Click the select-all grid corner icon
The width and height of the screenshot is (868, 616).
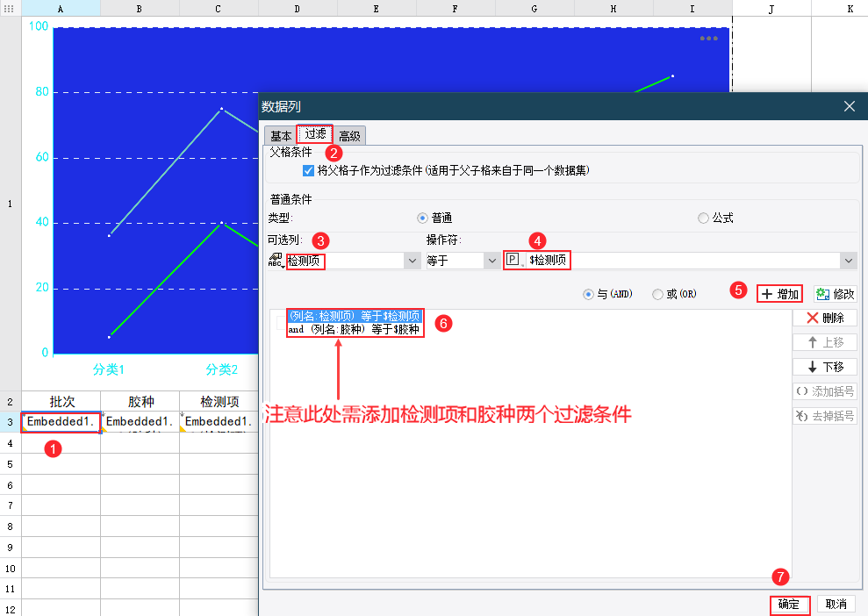pos(9,8)
